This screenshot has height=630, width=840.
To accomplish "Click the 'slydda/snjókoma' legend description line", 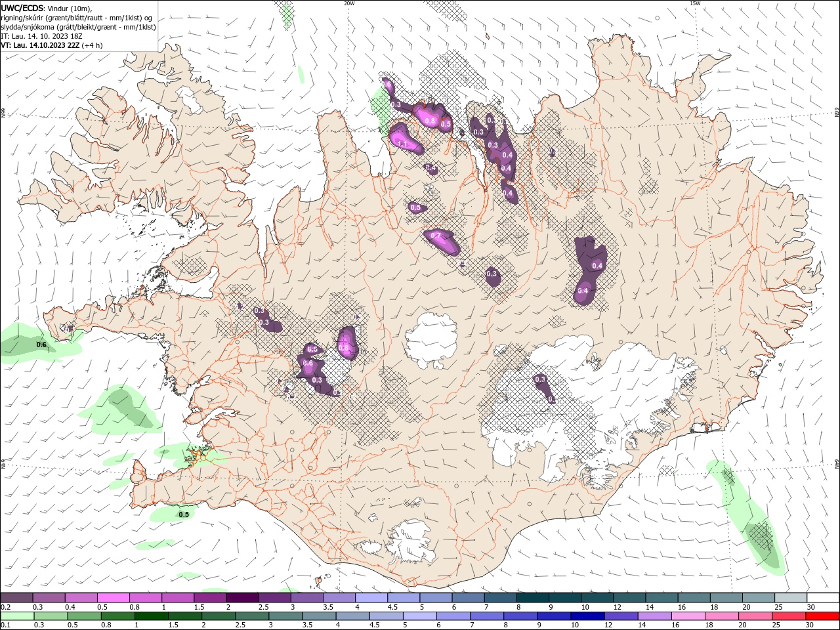I will pos(78,27).
